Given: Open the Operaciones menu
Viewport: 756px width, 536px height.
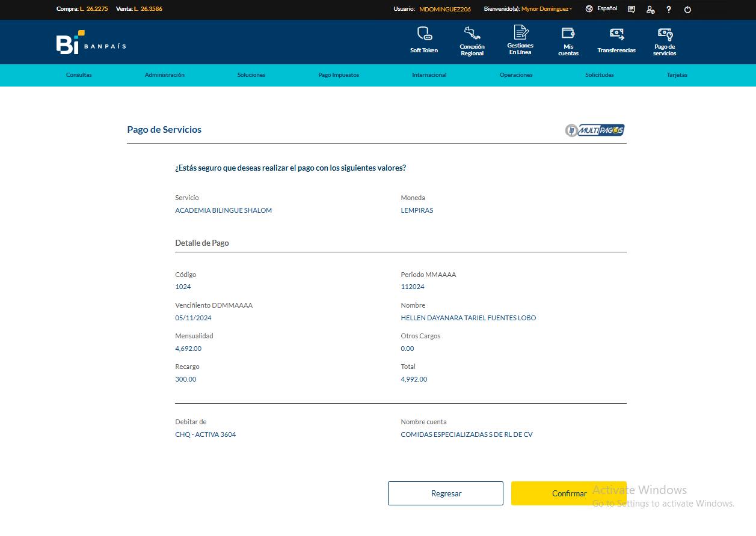Looking at the screenshot, I should click(x=516, y=75).
